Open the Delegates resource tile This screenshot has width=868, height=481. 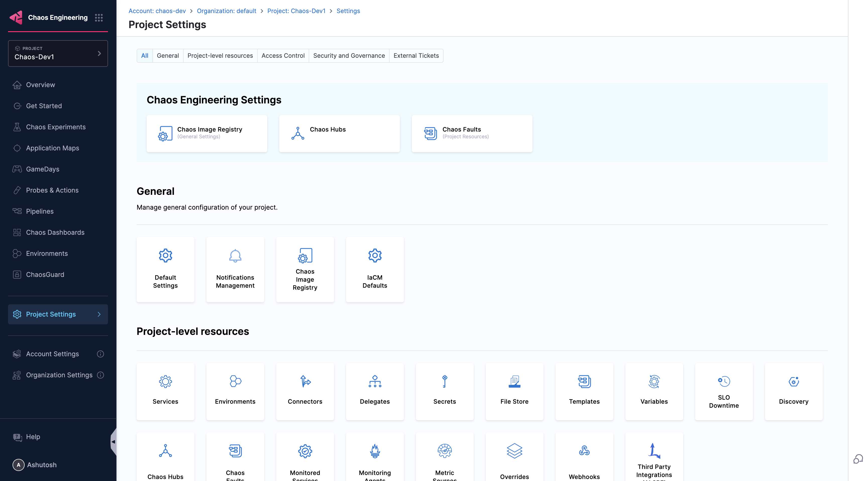coord(374,391)
